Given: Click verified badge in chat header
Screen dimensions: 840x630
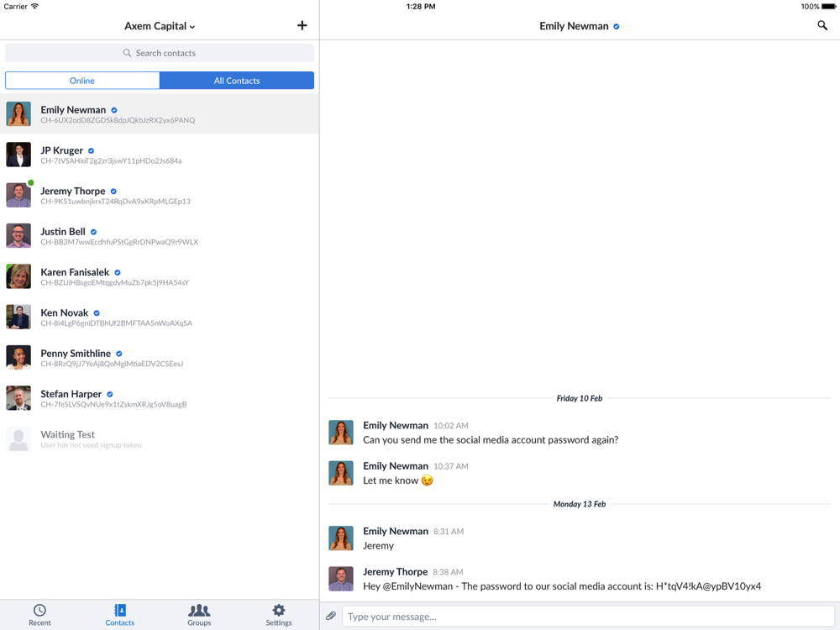Looking at the screenshot, I should pos(617,27).
